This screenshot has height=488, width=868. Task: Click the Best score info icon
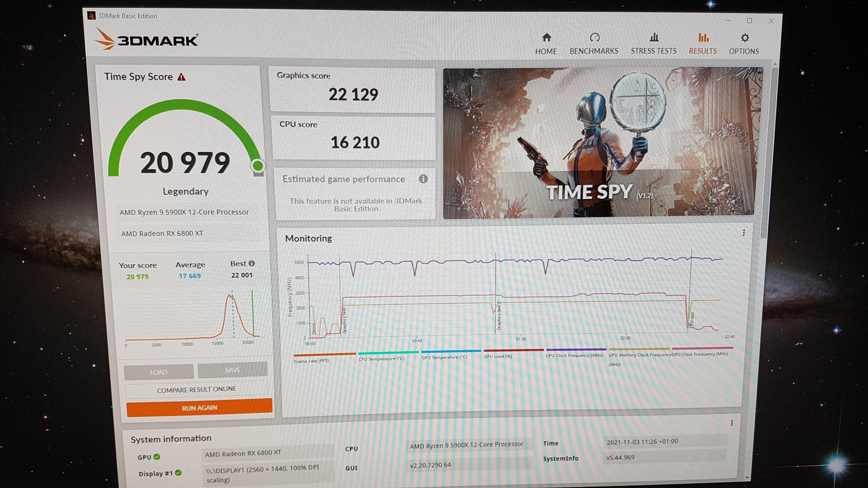click(252, 263)
